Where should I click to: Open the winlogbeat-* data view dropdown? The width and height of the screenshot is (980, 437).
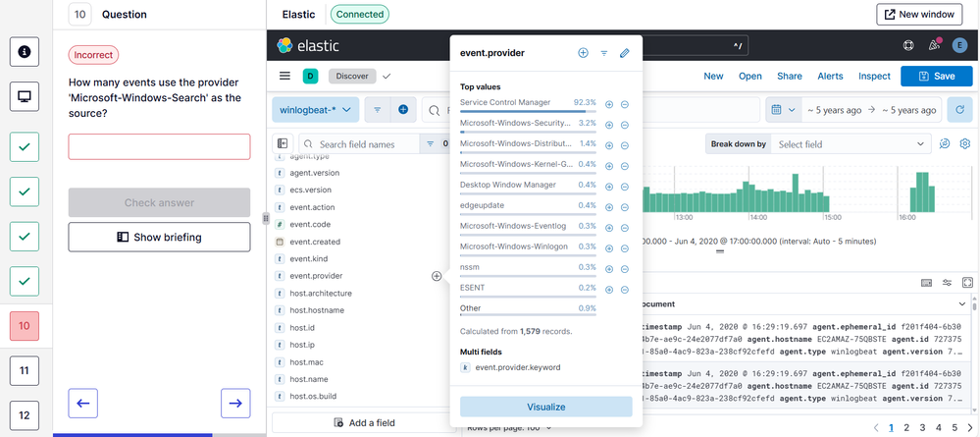click(316, 110)
